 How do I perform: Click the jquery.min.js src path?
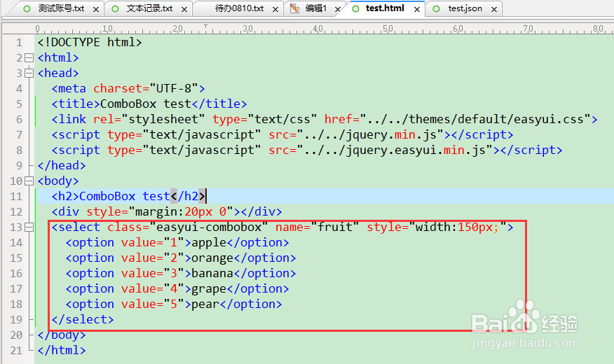coord(371,134)
